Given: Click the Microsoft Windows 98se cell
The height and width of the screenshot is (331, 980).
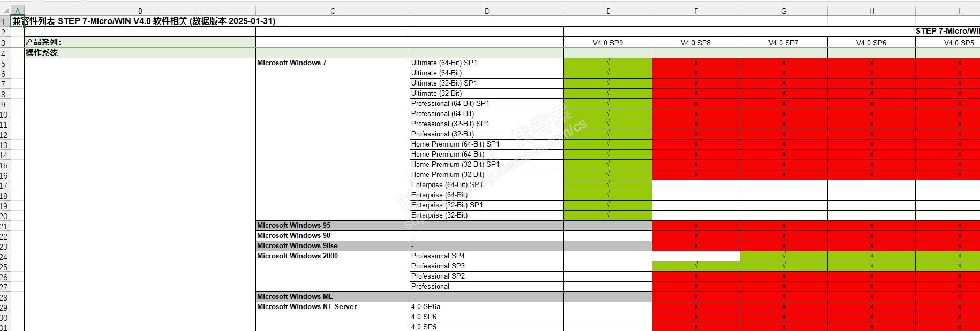Looking at the screenshot, I should click(333, 246).
